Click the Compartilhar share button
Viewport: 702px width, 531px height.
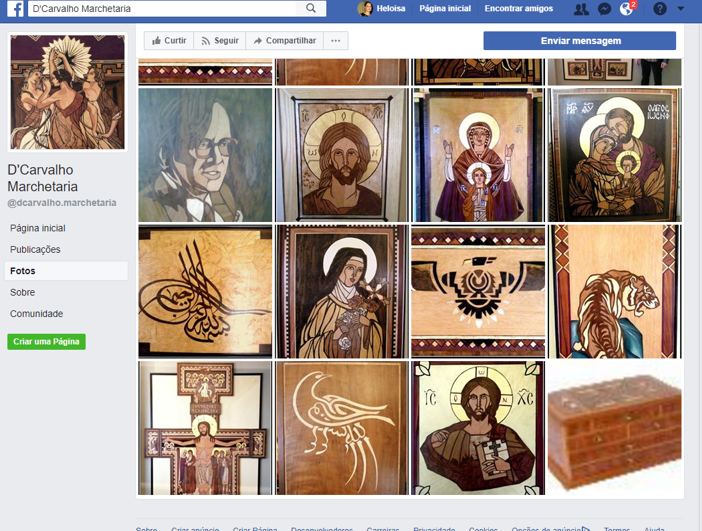[285, 41]
